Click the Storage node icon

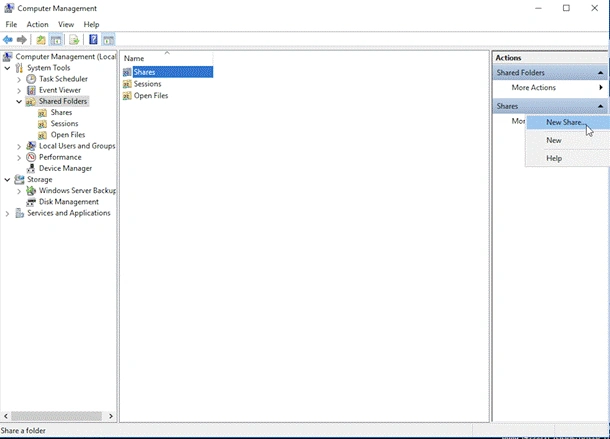pos(19,179)
